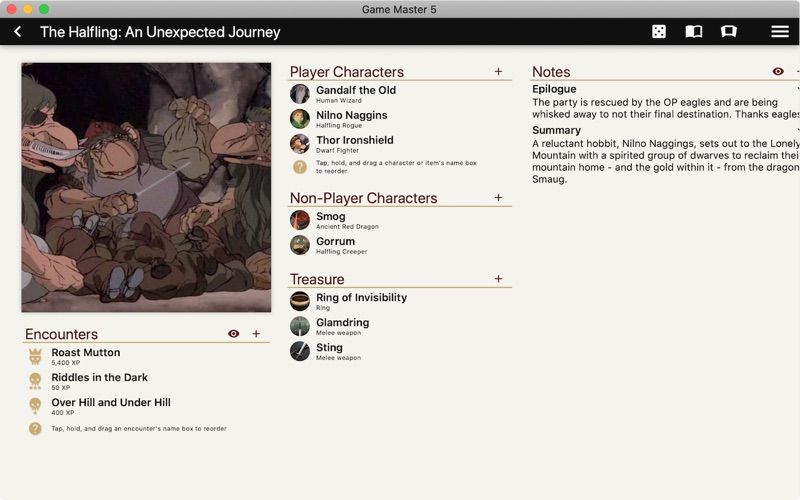Viewport: 800px width, 500px height.
Task: Open the hamburger menu
Action: tap(780, 32)
